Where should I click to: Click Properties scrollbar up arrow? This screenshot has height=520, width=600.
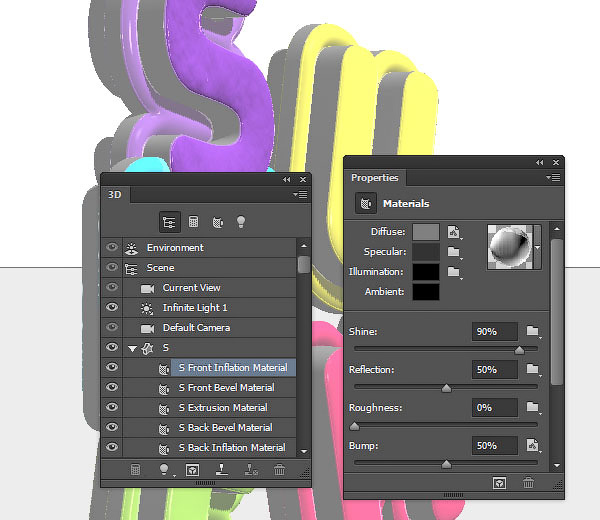(557, 229)
